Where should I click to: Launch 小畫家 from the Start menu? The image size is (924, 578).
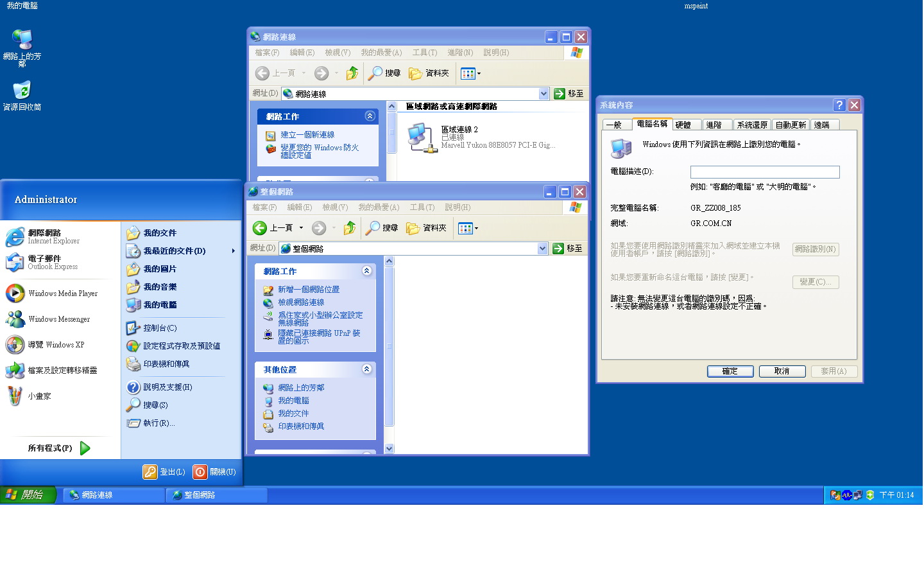click(38, 396)
